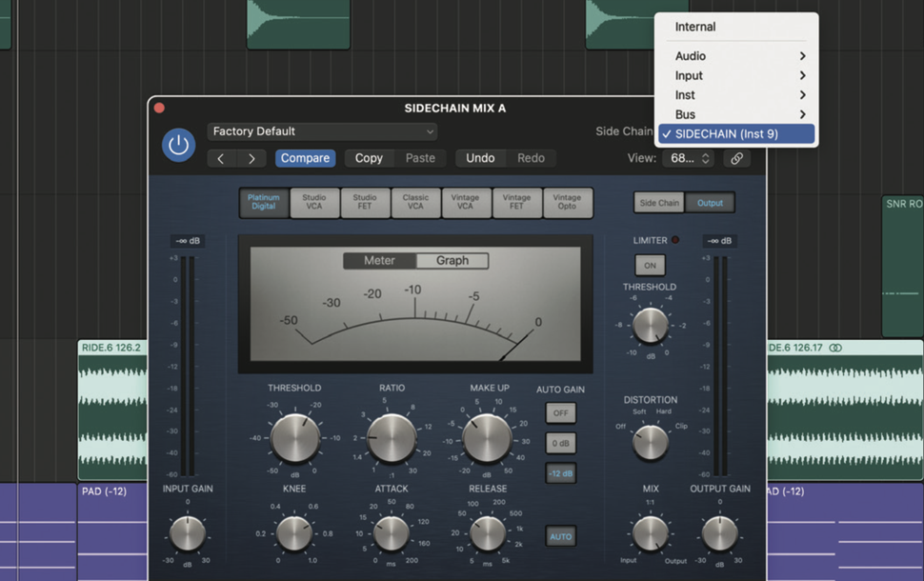Select the Vintage FET circuit type

(517, 202)
